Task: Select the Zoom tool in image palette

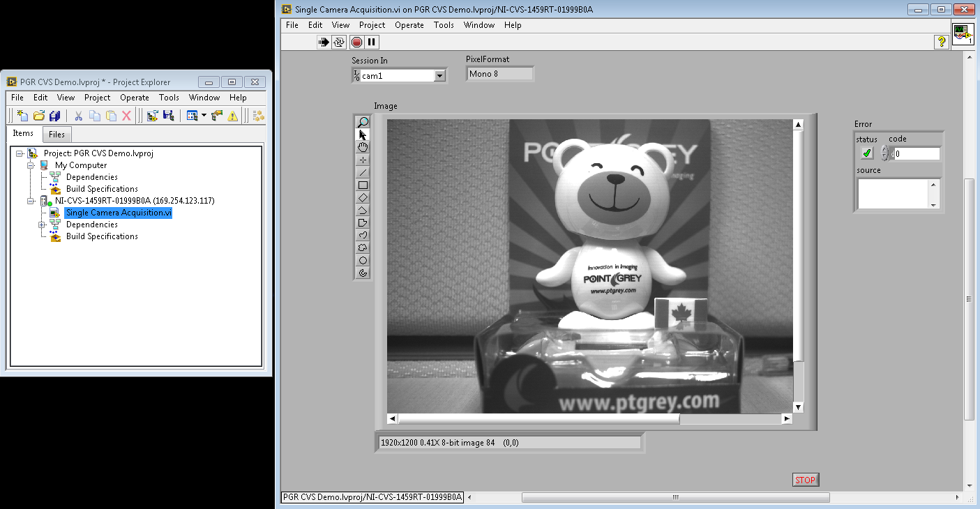Action: pos(363,122)
